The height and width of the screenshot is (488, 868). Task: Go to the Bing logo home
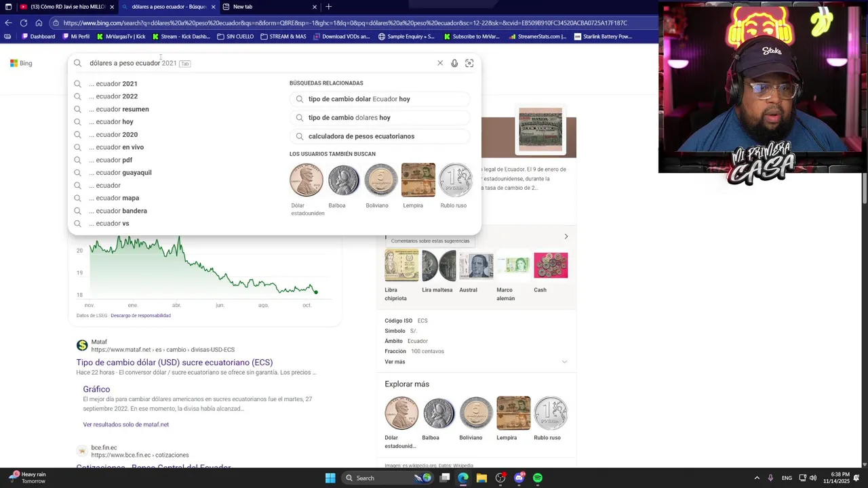(x=21, y=63)
